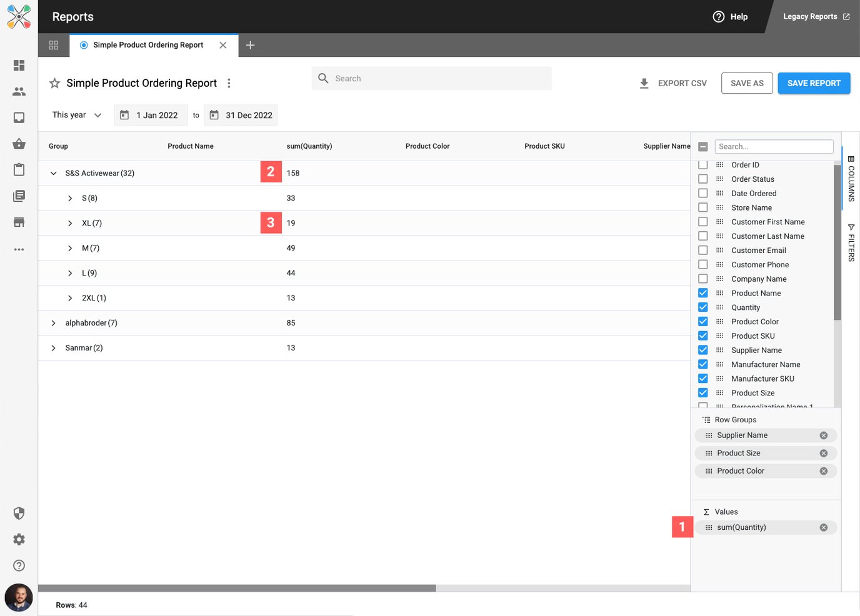
Task: Open the reports grid view tab icon
Action: 54,45
